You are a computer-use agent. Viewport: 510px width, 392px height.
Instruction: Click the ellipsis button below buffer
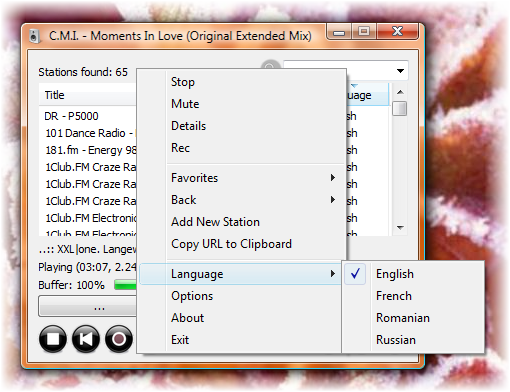[88, 306]
